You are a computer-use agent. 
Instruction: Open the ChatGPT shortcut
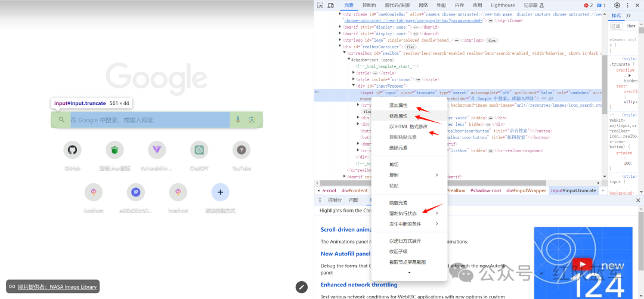pyautogui.click(x=199, y=150)
